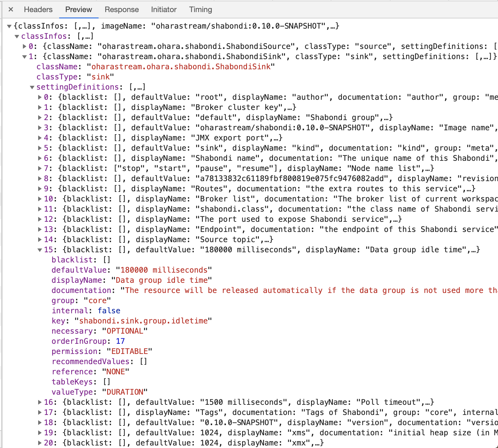Collapse the classInfos array

point(17,36)
